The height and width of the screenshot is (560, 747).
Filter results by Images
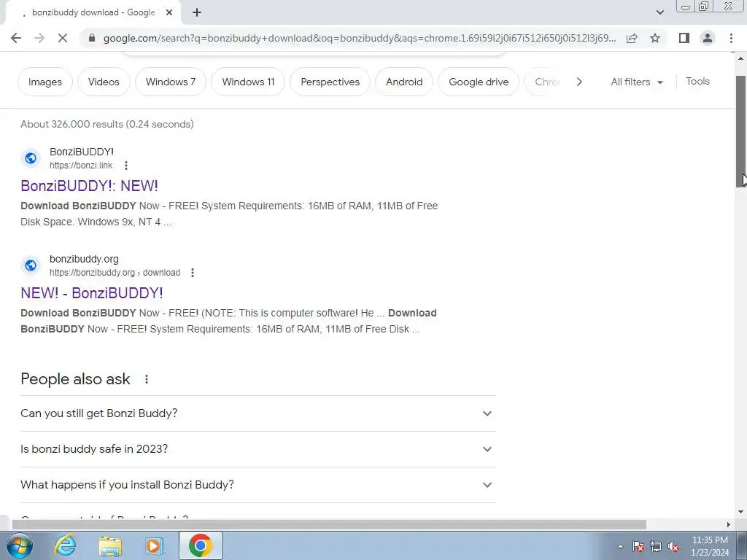45,82
